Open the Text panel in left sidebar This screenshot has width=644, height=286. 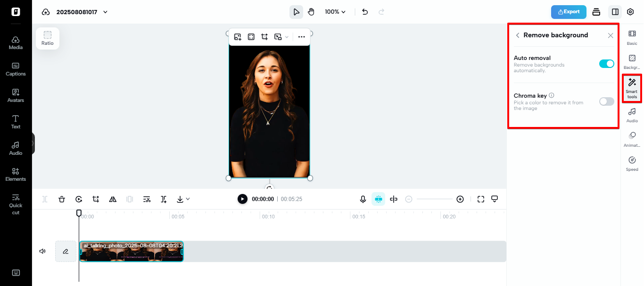(16, 122)
